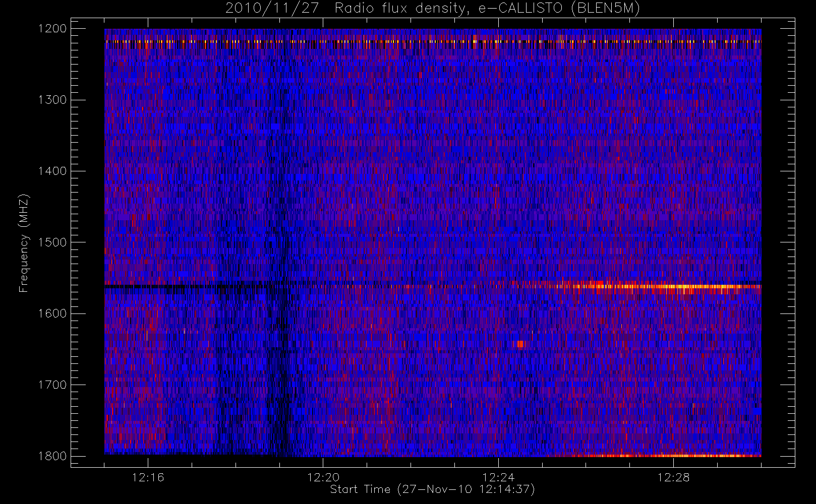Click the 12:28 time tick label
This screenshot has width=816, height=504.
pos(673,477)
